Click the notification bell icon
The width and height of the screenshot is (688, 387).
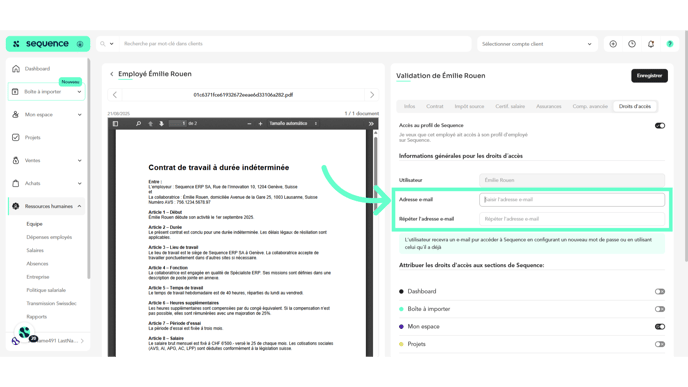click(x=651, y=44)
